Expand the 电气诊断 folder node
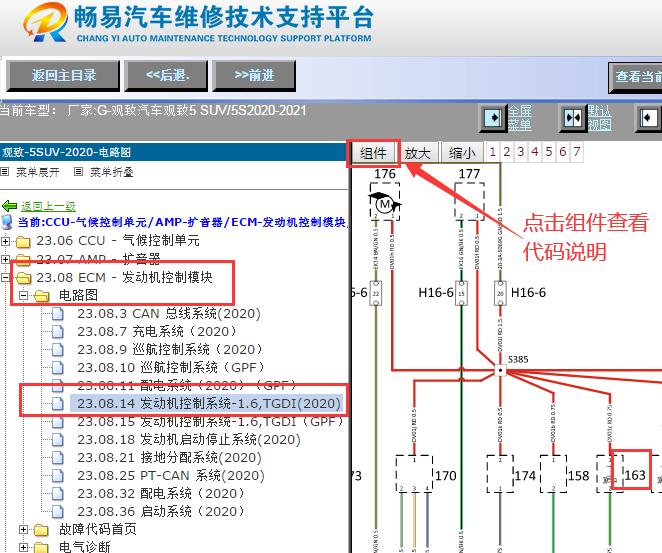662x553 pixels. tap(24, 547)
